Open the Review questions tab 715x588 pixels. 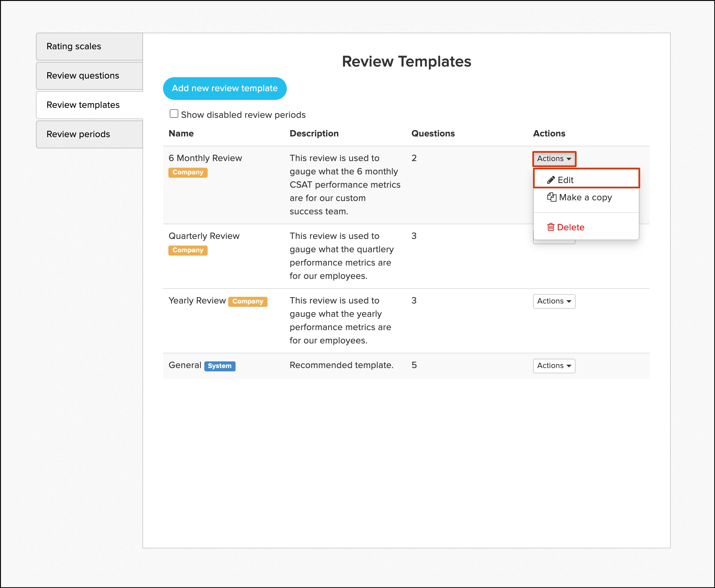point(83,76)
